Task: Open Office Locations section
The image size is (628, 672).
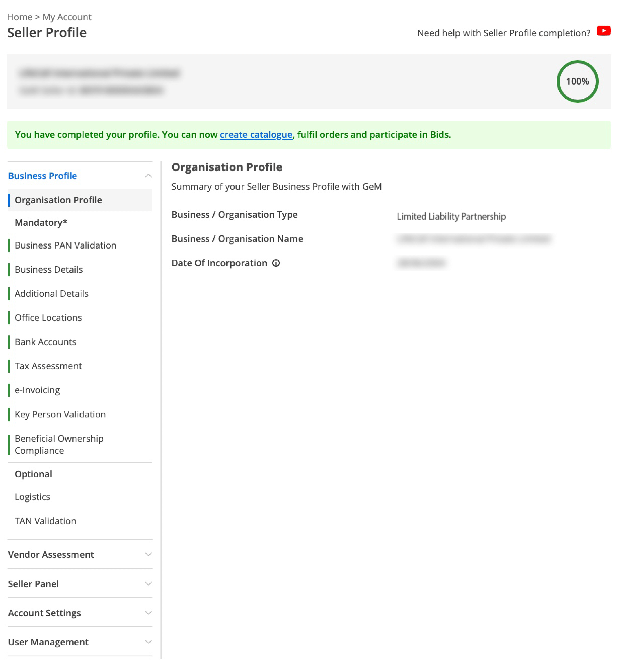Action: pos(48,318)
